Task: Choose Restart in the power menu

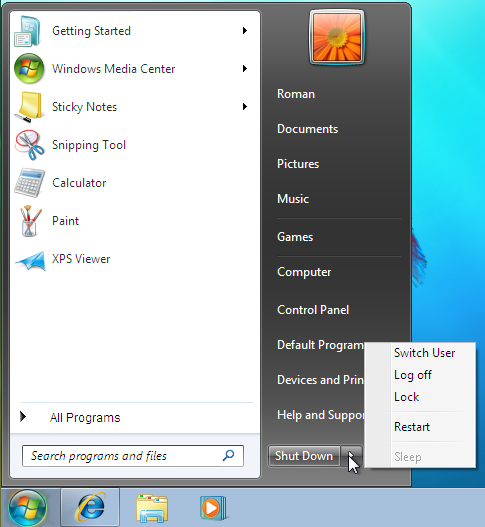Action: 412,427
